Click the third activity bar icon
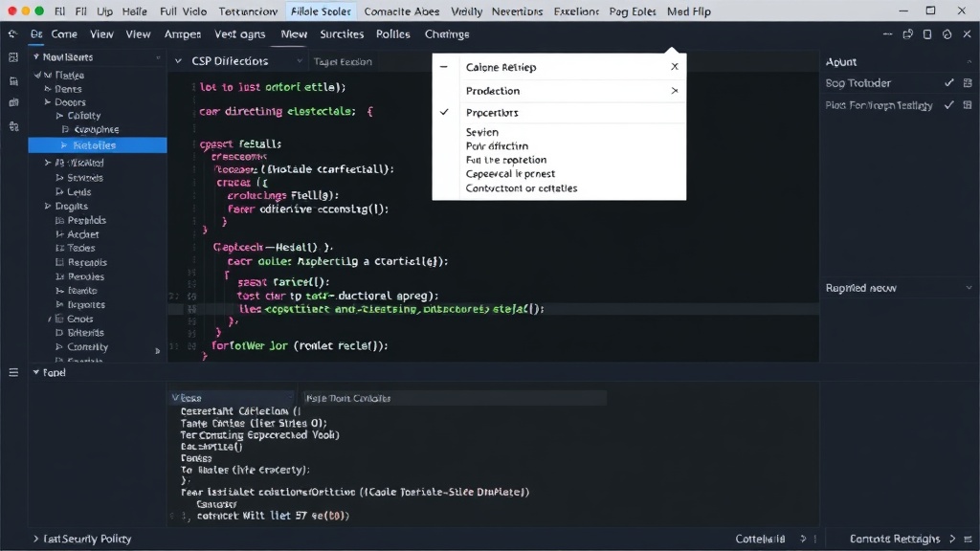 (13, 102)
